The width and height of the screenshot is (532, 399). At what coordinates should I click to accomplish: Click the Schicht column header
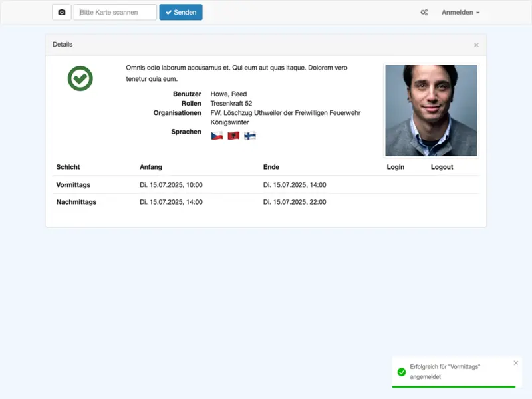[68, 167]
